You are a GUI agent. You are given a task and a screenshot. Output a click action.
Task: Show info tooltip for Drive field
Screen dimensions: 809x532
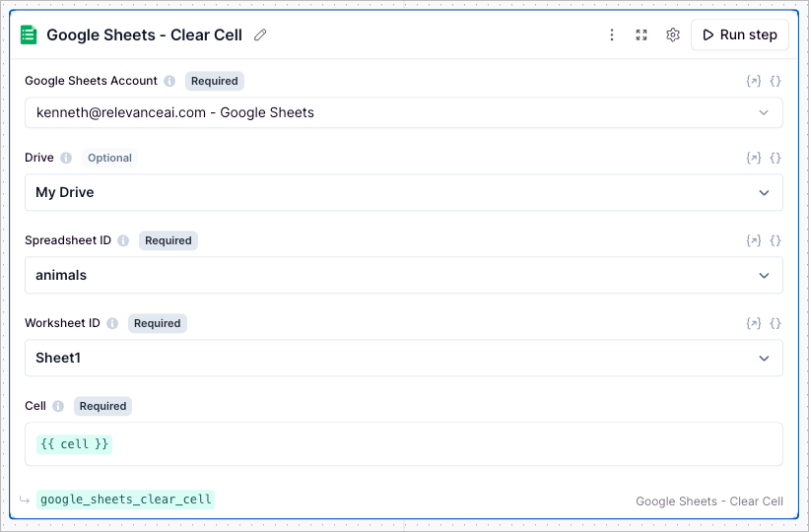click(66, 158)
